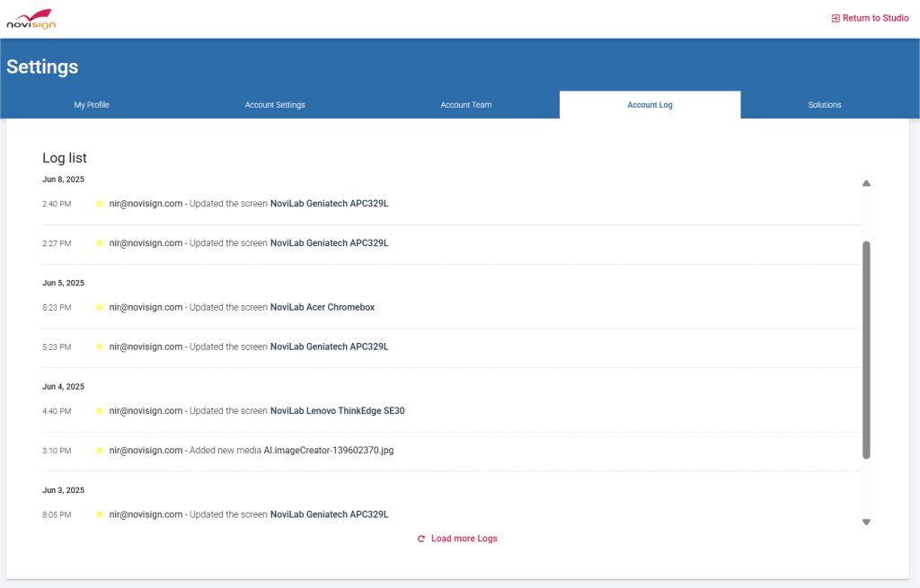Click the scrollbar down arrow
The image size is (920, 588).
click(866, 521)
